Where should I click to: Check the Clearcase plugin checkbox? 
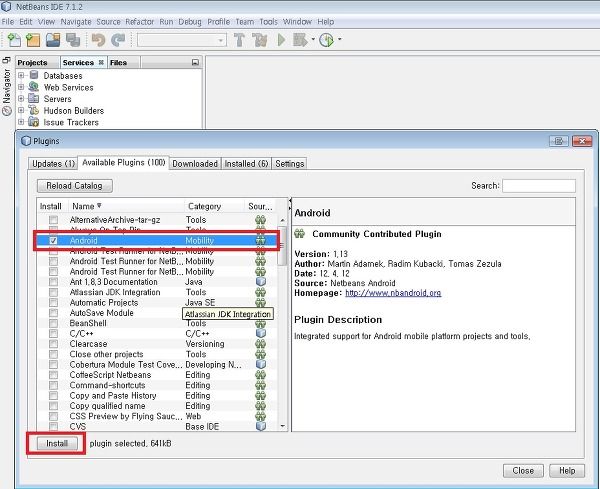click(53, 344)
